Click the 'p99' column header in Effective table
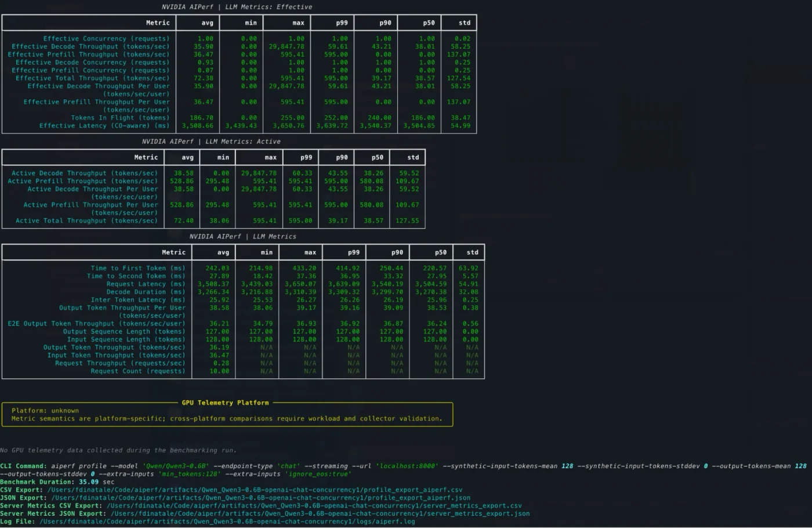This screenshot has height=528, width=812. pos(342,23)
